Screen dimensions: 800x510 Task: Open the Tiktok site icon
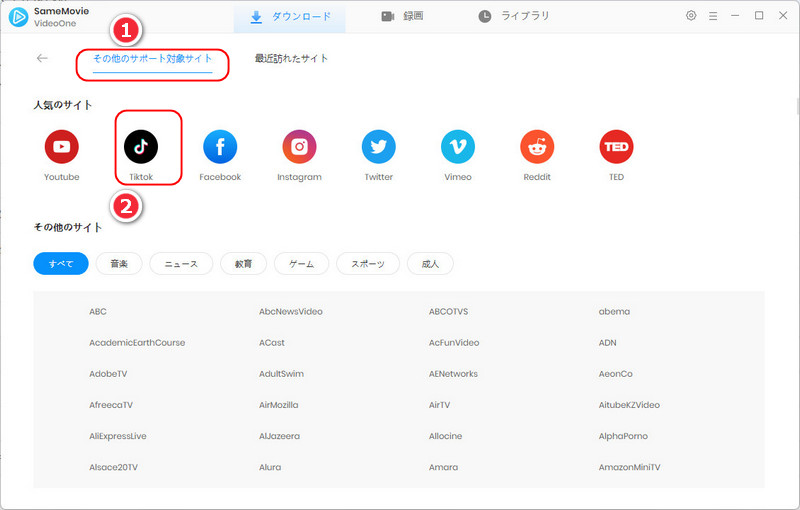(x=141, y=147)
